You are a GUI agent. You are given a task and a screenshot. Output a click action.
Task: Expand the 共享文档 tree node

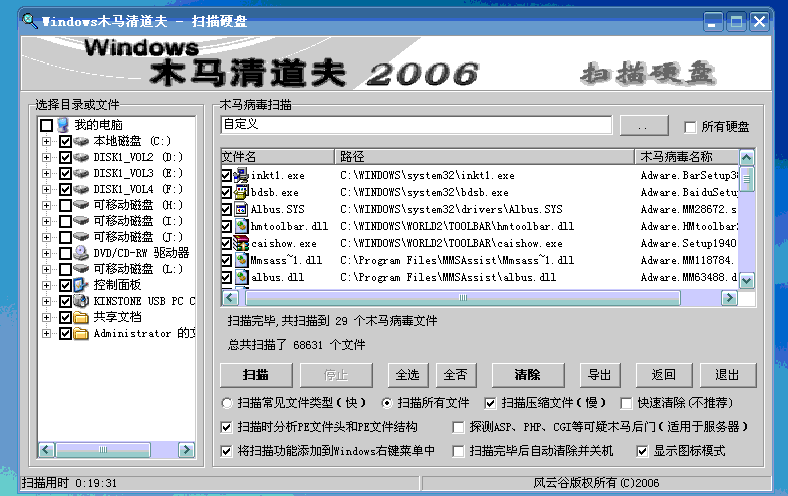pos(46,317)
